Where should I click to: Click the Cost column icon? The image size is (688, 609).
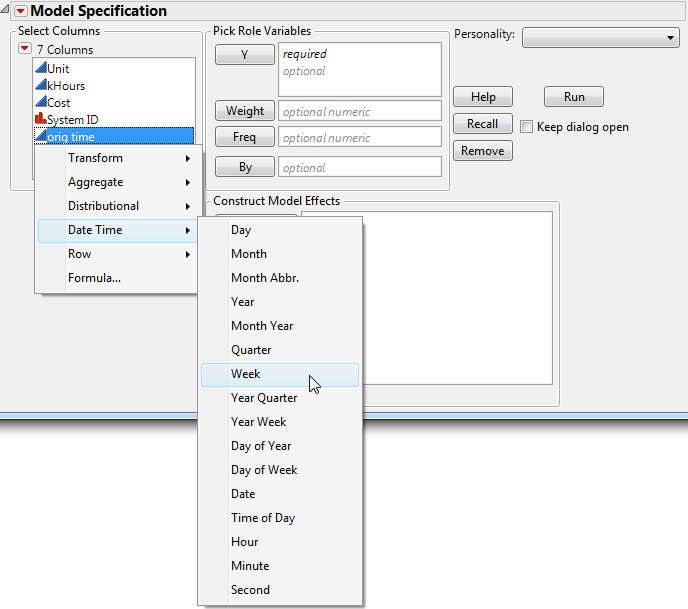[x=40, y=102]
